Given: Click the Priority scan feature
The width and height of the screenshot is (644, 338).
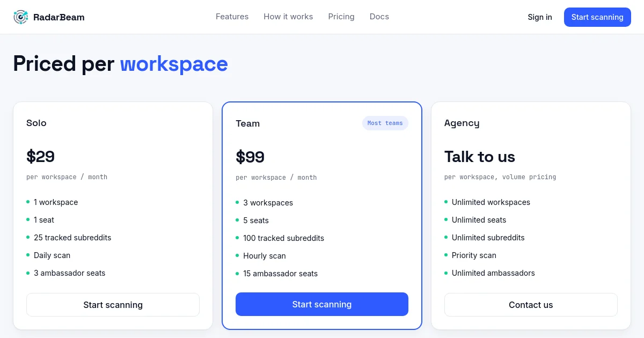Looking at the screenshot, I should (x=474, y=255).
